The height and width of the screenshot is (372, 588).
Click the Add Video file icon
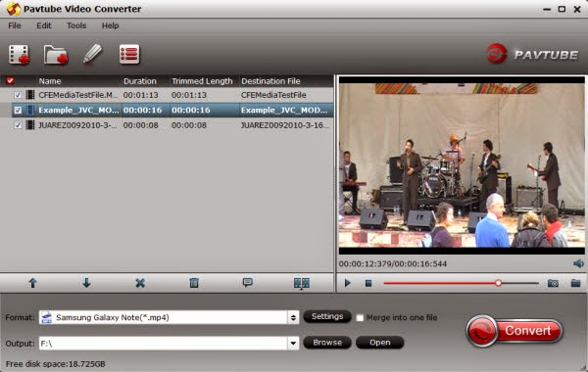click(x=20, y=55)
